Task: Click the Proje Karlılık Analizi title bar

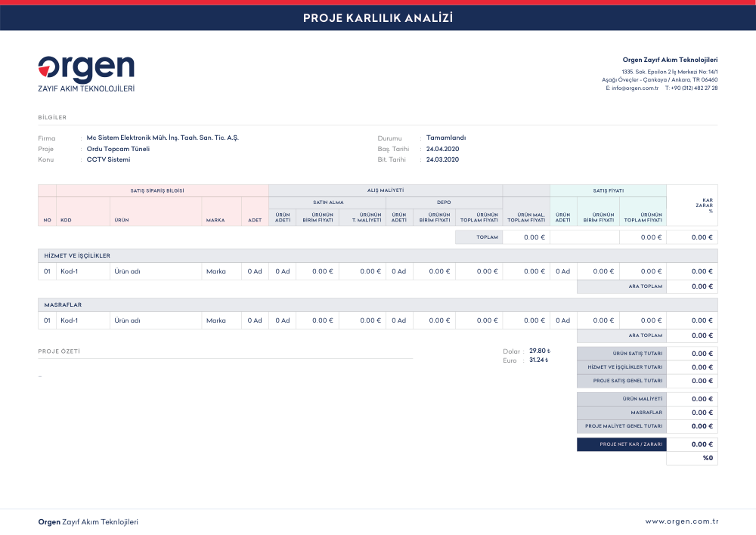Action: 378,18
